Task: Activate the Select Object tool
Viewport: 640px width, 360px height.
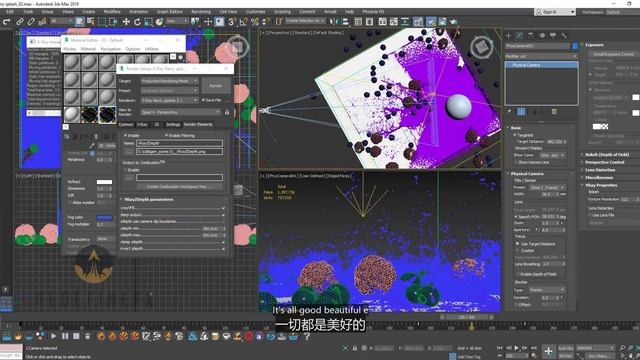Action: tap(79, 22)
